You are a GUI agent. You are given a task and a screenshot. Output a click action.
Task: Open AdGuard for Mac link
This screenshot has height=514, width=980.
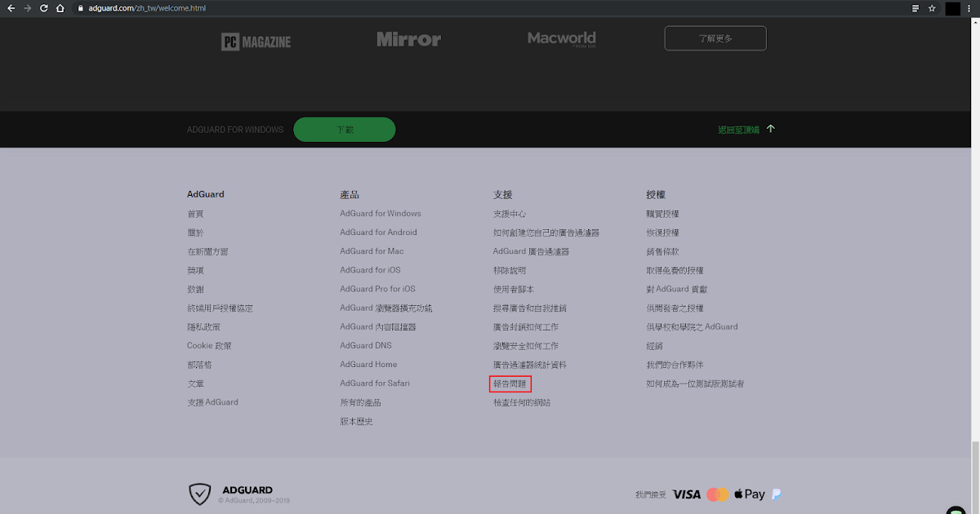pyautogui.click(x=372, y=251)
